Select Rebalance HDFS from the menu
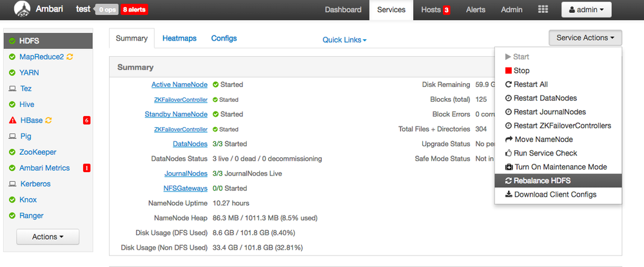This screenshot has width=644, height=267. (542, 181)
